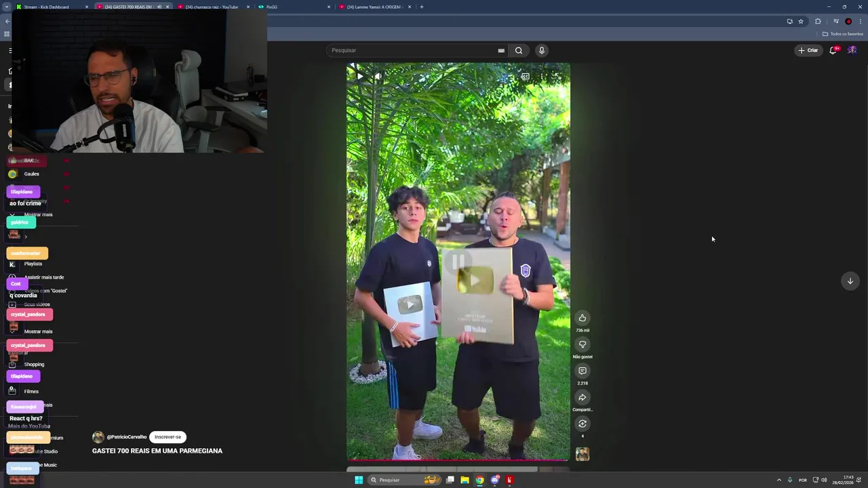Screen dimensions: 868x488
Task: Start voice search with microphone icon
Action: 541,50
